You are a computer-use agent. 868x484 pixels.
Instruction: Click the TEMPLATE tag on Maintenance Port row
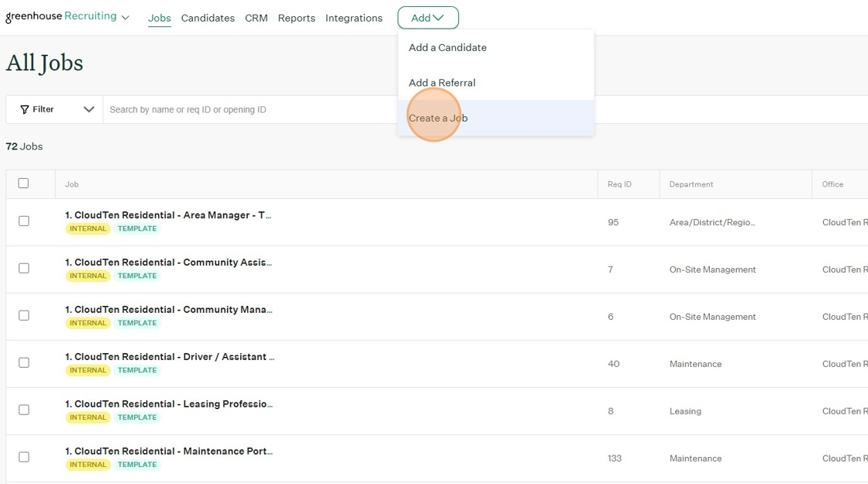pyautogui.click(x=137, y=465)
